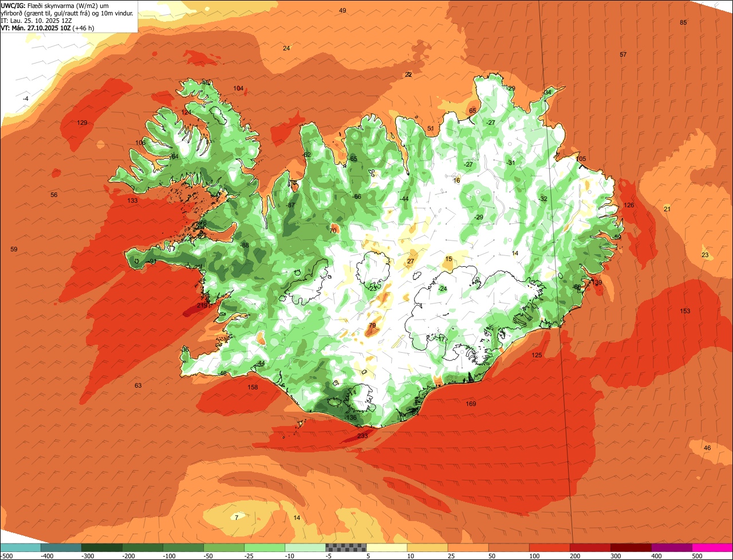Click the map value -91 on the Snæfellsnes peninsula
The height and width of the screenshot is (560, 733).
(152, 261)
